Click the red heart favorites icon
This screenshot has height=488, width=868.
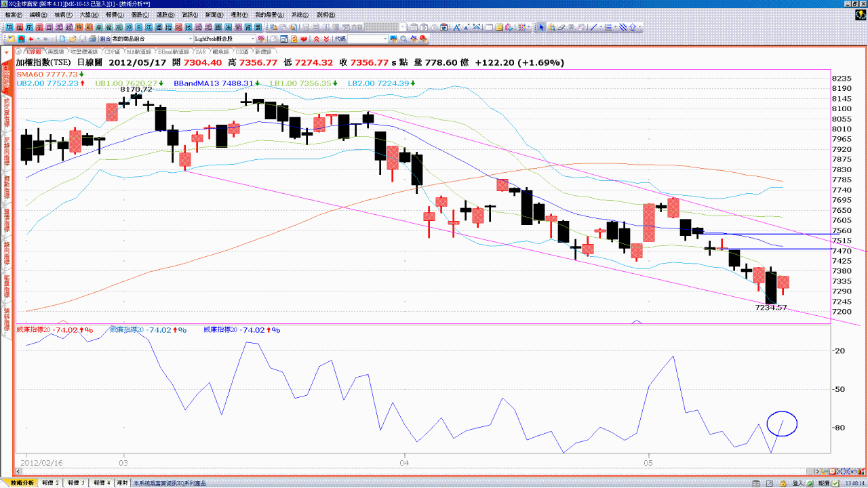click(x=304, y=39)
